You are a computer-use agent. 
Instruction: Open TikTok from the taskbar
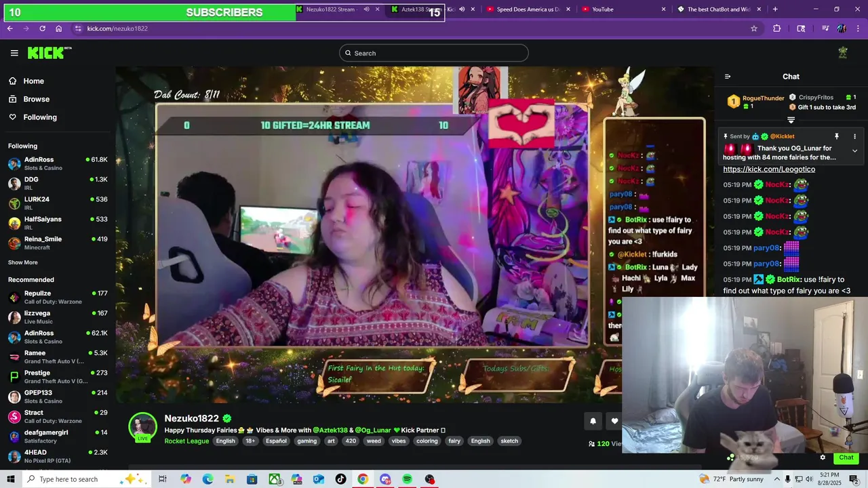pyautogui.click(x=340, y=479)
